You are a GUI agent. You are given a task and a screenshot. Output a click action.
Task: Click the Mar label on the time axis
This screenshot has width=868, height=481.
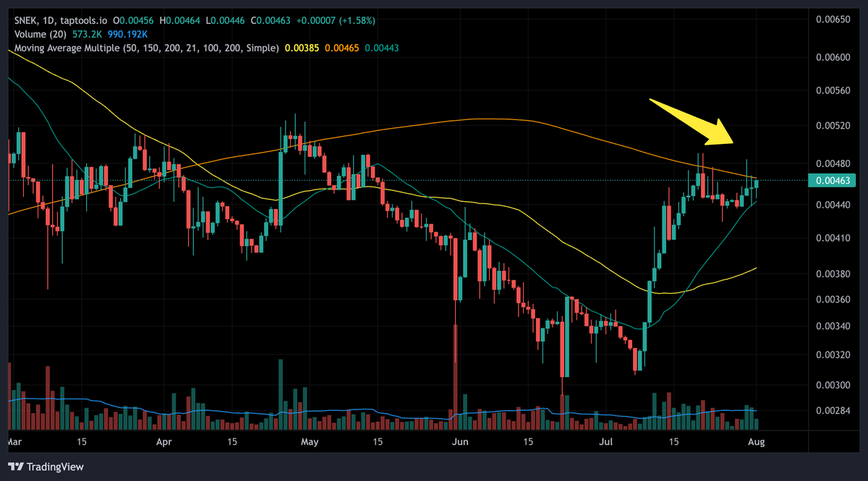14,440
